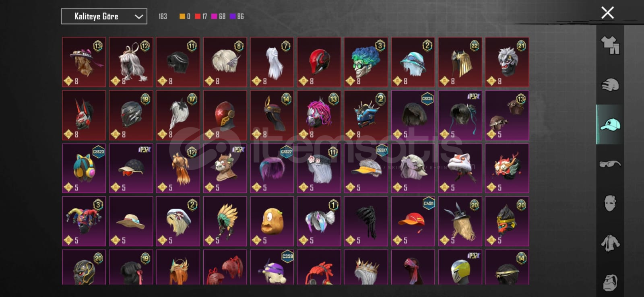Viewport: 644px width, 297px height.
Task: Open the face mask category icon
Action: click(x=610, y=203)
